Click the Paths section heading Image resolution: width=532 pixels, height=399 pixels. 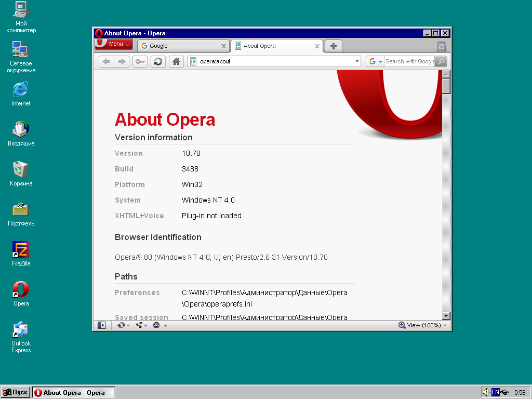coord(126,276)
